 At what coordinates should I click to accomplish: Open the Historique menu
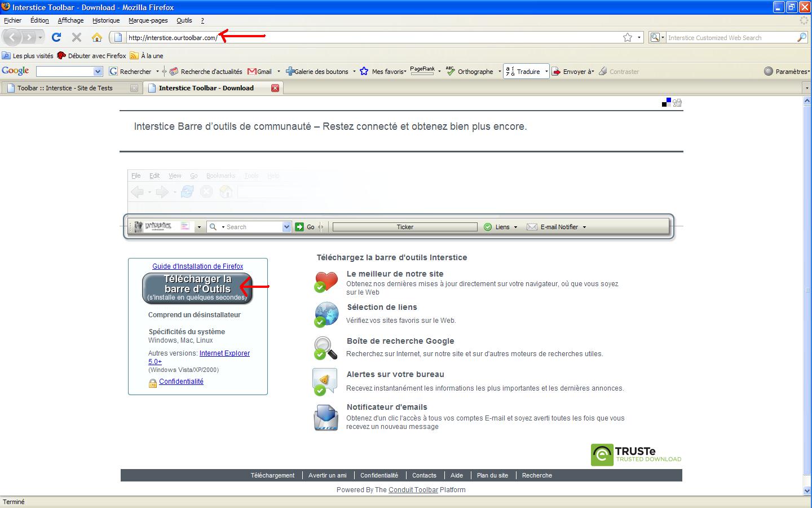click(106, 20)
